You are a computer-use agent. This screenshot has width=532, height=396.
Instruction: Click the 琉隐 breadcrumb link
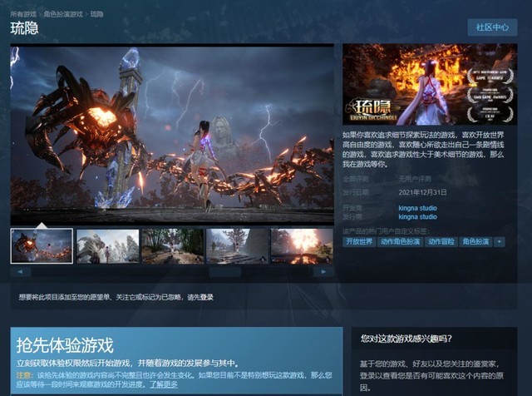96,14
